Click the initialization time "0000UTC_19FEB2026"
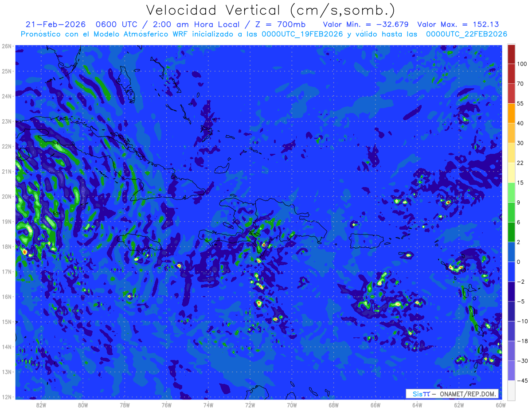The image size is (532, 411). click(x=302, y=34)
